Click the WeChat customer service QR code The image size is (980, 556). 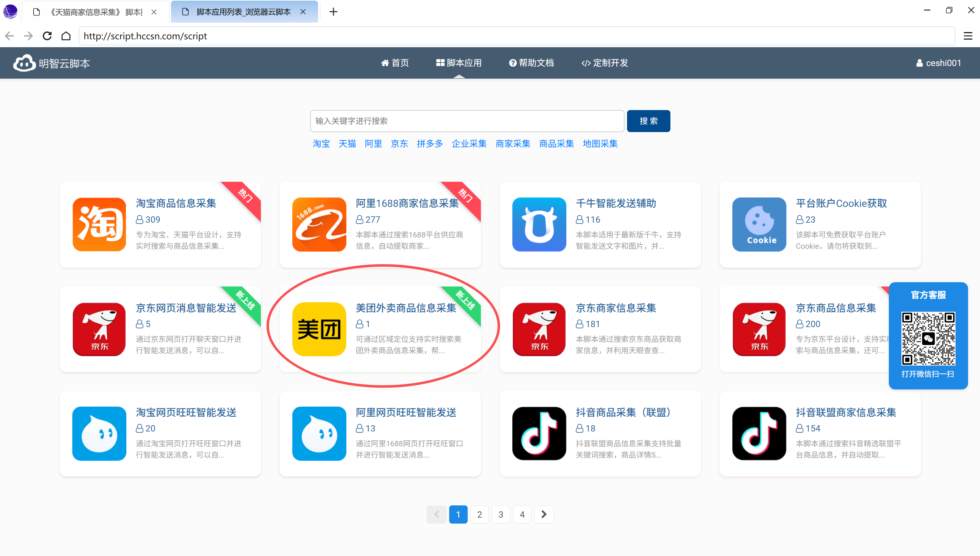(928, 339)
